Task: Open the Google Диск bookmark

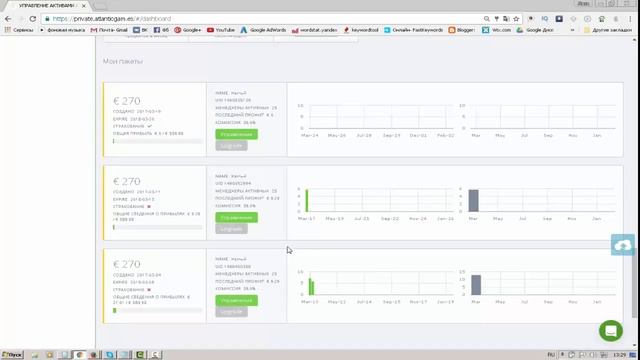Action: click(x=535, y=30)
